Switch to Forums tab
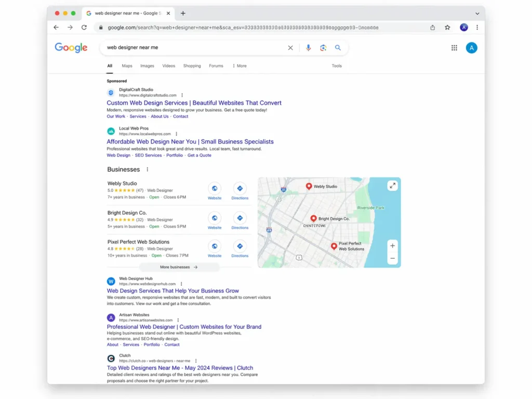Image resolution: width=532 pixels, height=399 pixels. [216, 66]
